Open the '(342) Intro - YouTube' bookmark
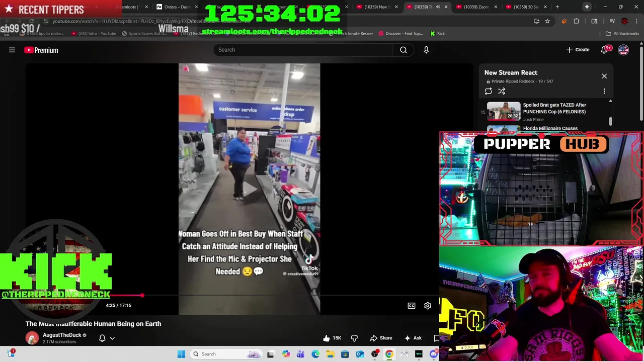This screenshot has width=644, height=362. [94, 34]
